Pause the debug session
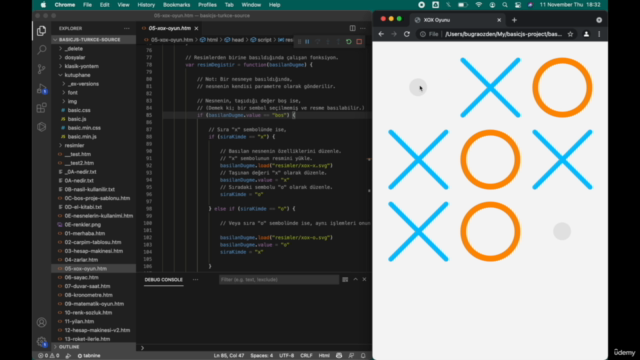This screenshot has height=360, width=640. coord(307,42)
